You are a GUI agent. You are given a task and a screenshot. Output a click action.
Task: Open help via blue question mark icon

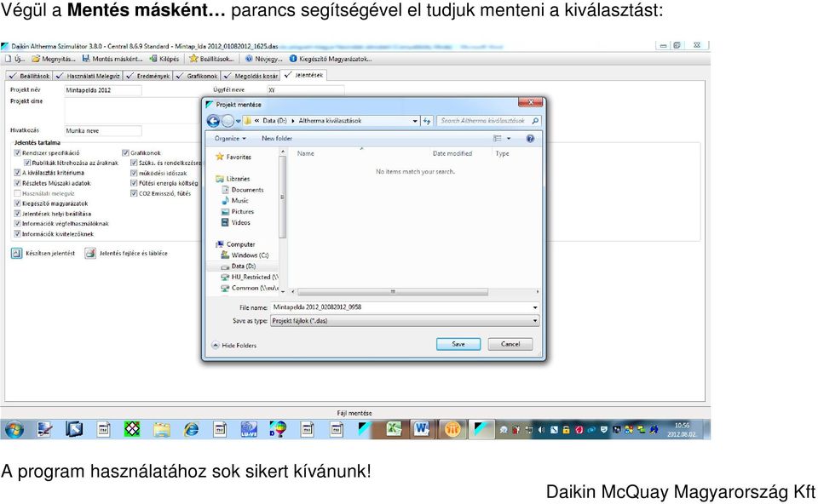[x=530, y=139]
